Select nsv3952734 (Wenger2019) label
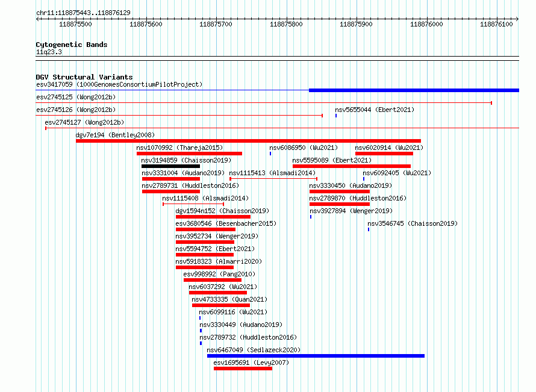This screenshot has width=536, height=392. click(x=217, y=236)
